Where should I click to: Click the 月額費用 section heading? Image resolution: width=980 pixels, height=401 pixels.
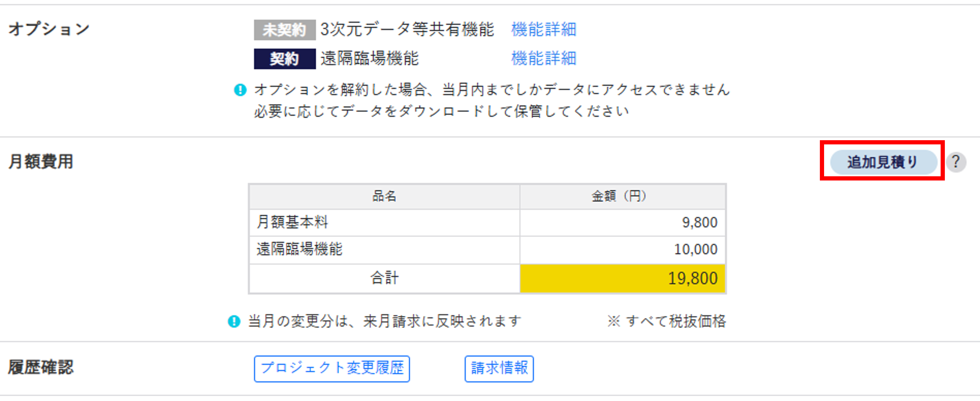click(x=41, y=162)
